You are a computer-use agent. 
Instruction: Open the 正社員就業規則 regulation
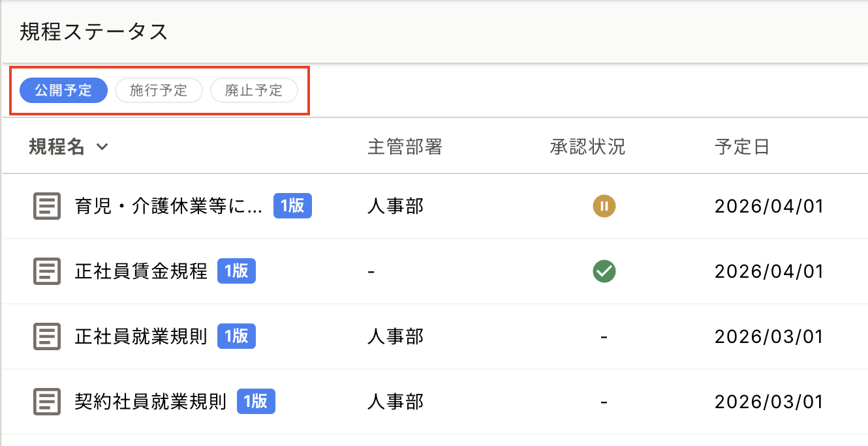pos(141,336)
